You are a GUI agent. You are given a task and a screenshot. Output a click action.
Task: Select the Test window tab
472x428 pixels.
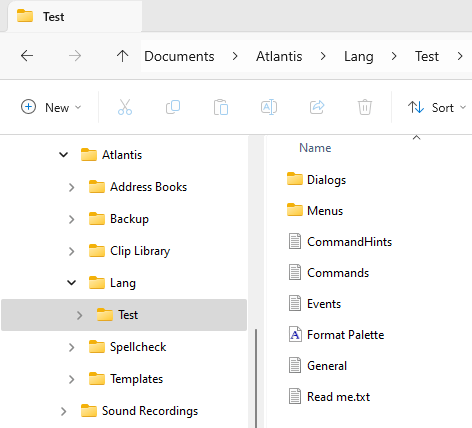(75, 16)
